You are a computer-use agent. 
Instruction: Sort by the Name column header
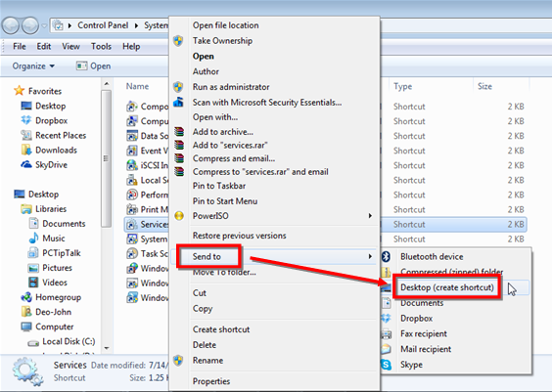(137, 86)
